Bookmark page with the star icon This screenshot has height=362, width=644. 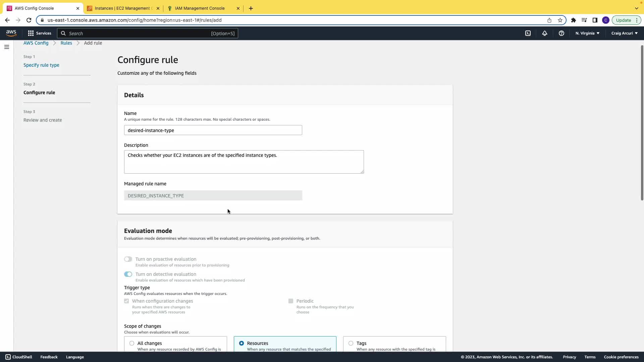point(560,20)
